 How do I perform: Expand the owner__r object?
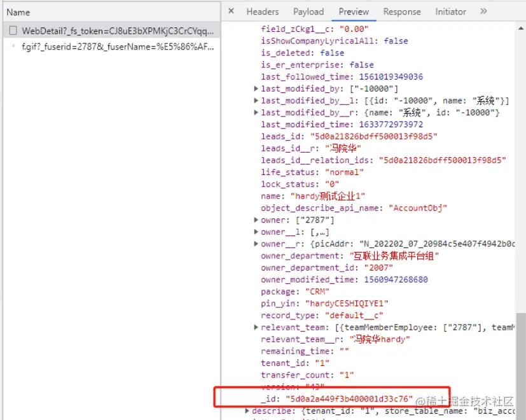256,244
